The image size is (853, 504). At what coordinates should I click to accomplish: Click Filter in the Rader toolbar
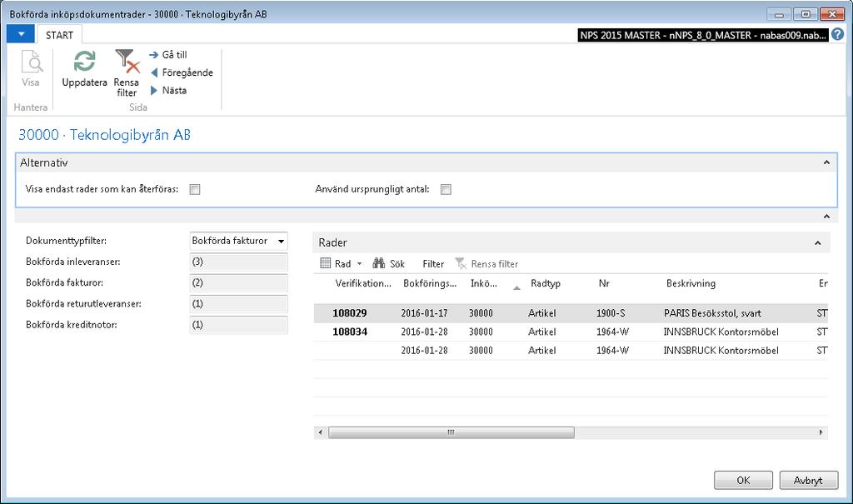(x=433, y=264)
